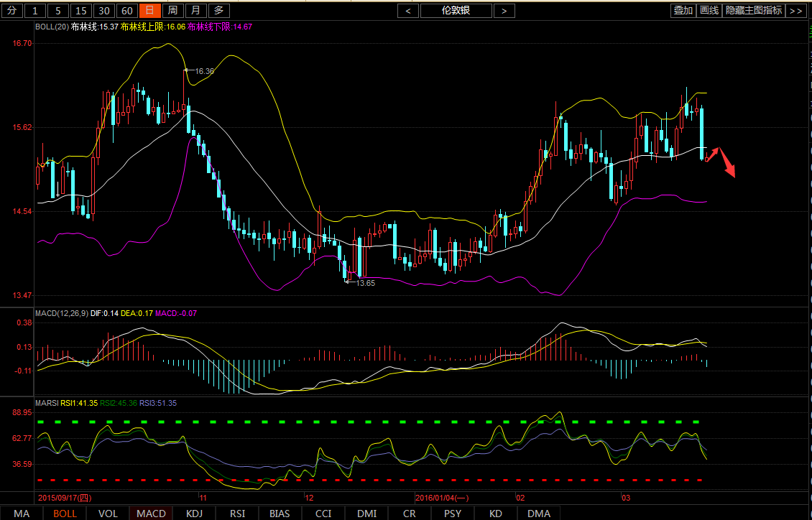
Task: Go to previous symbol with left arrow
Action: pos(408,11)
